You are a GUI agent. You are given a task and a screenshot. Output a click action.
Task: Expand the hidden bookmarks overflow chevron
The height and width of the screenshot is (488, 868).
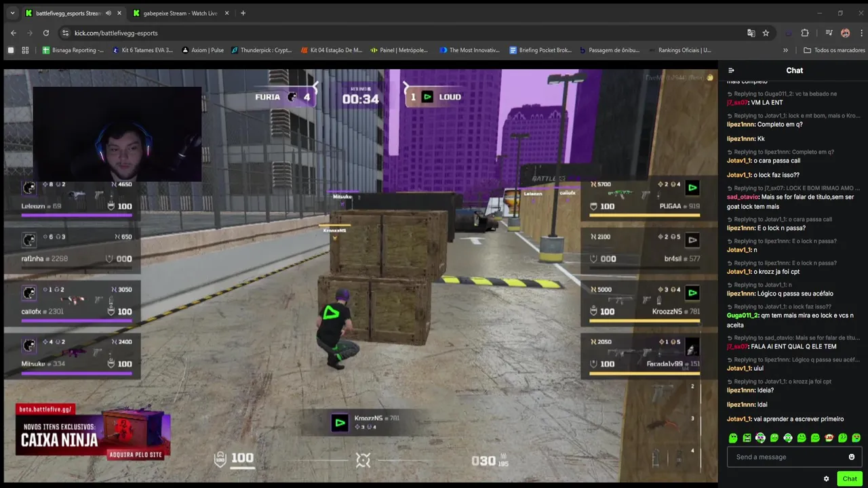786,50
